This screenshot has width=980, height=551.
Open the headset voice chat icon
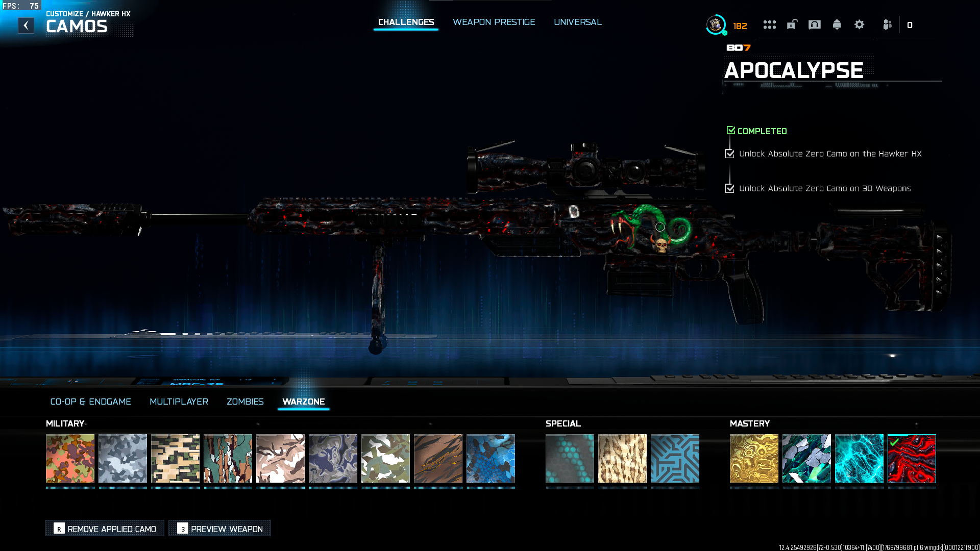[x=815, y=24]
